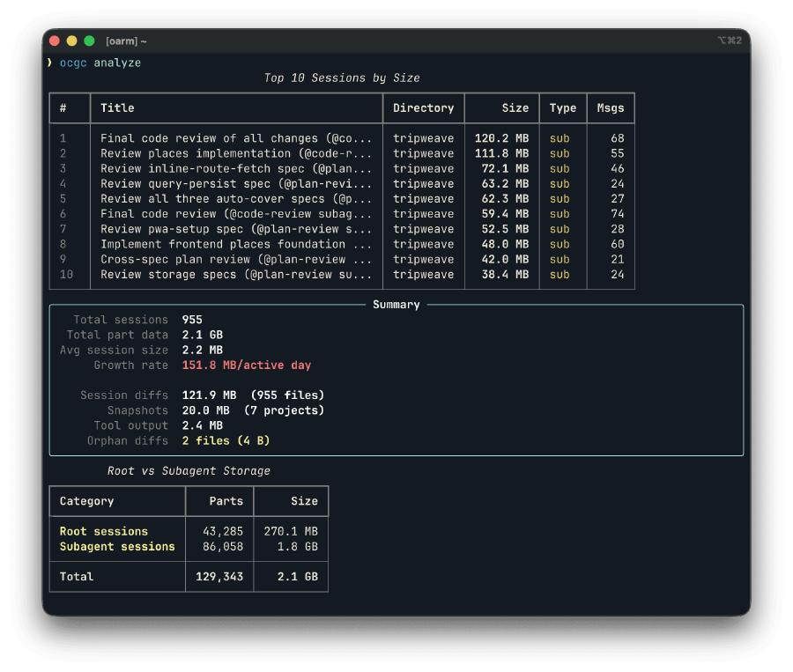The width and height of the screenshot is (793, 672).
Task: Click 'tripweave' in the Directory column
Action: coord(423,138)
